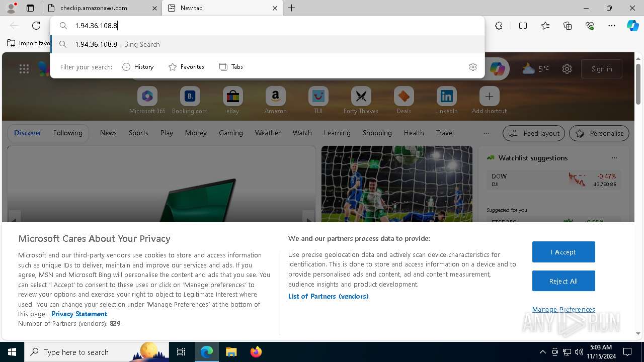Open the Money category
This screenshot has height=362, width=644.
click(196, 133)
